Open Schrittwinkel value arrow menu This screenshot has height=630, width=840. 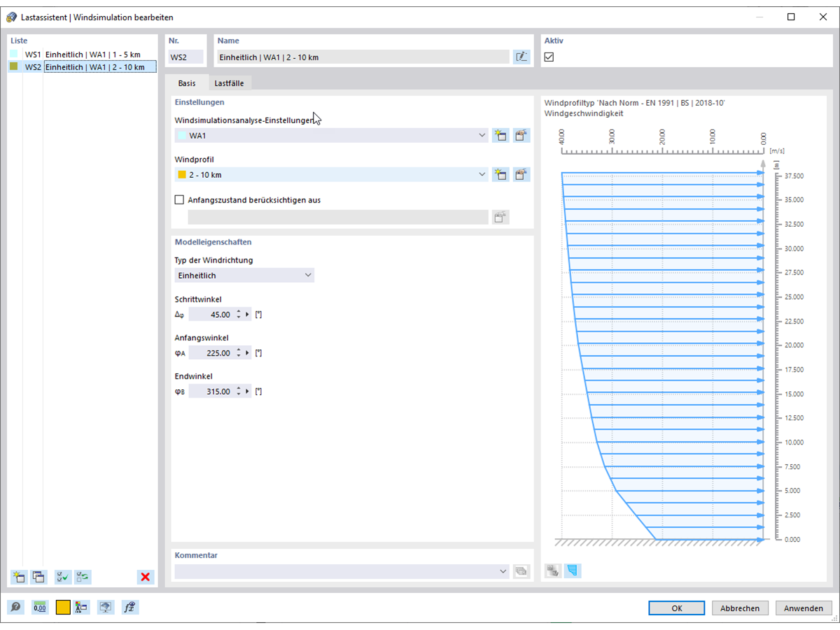(247, 315)
